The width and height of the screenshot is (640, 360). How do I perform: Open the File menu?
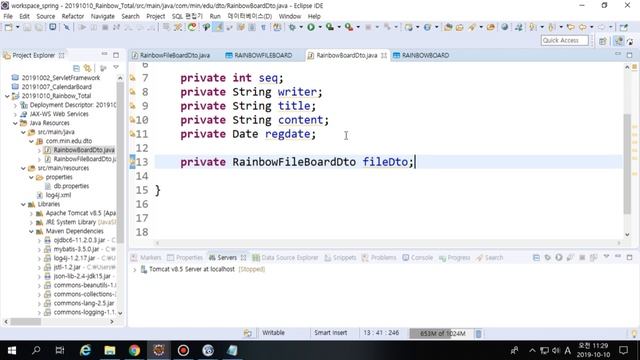8,16
